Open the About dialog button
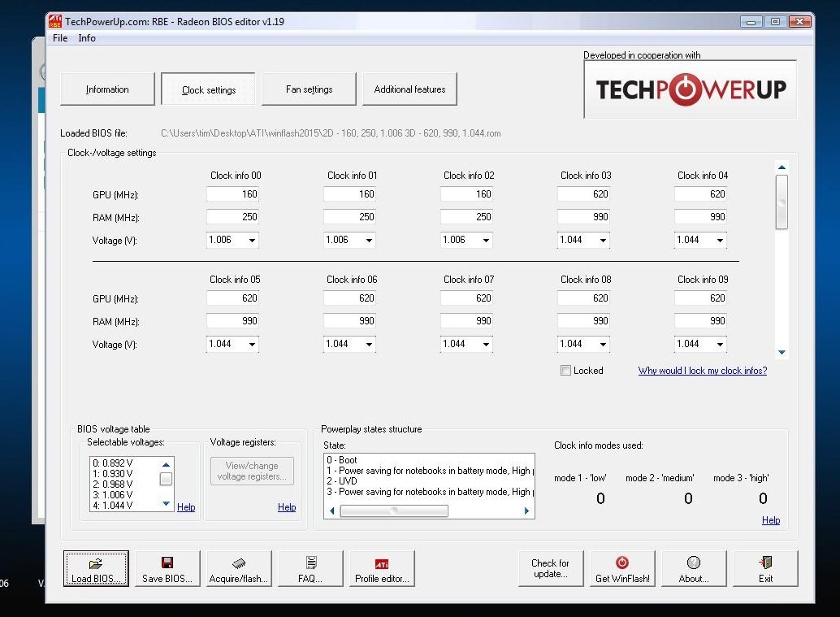This screenshot has width=840, height=617. point(694,568)
